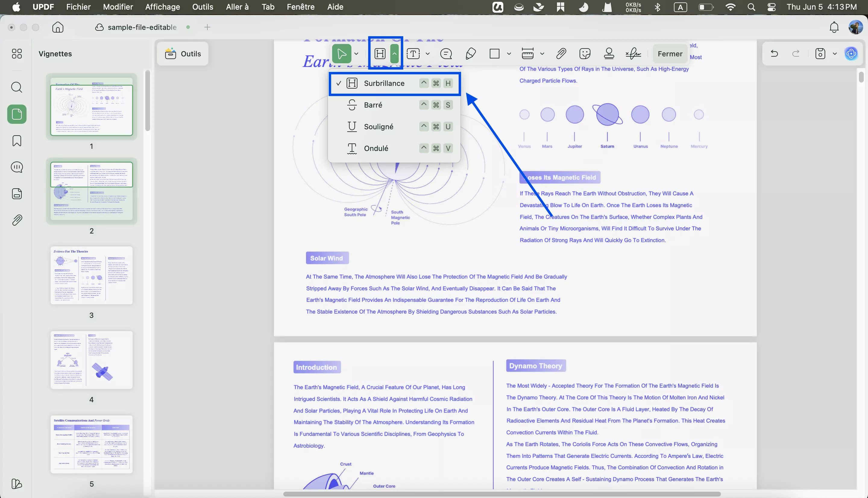Select page 4 thumbnail
The width and height of the screenshot is (868, 498).
[x=91, y=360]
